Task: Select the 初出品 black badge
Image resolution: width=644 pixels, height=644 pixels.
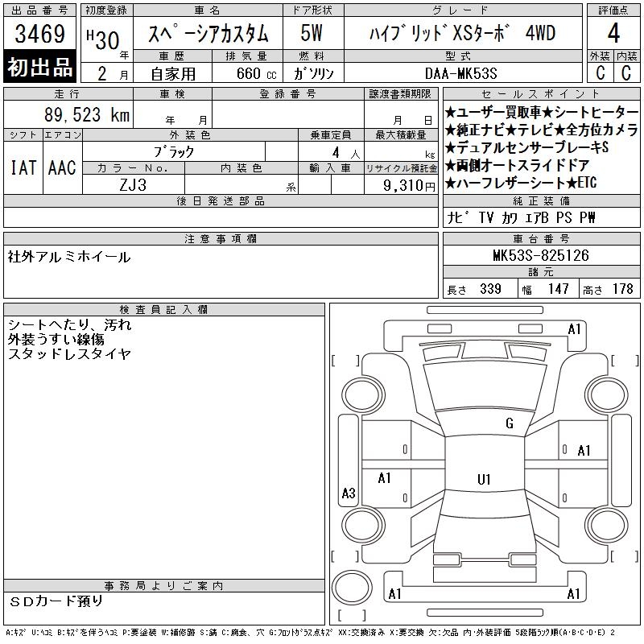Action: (x=39, y=67)
